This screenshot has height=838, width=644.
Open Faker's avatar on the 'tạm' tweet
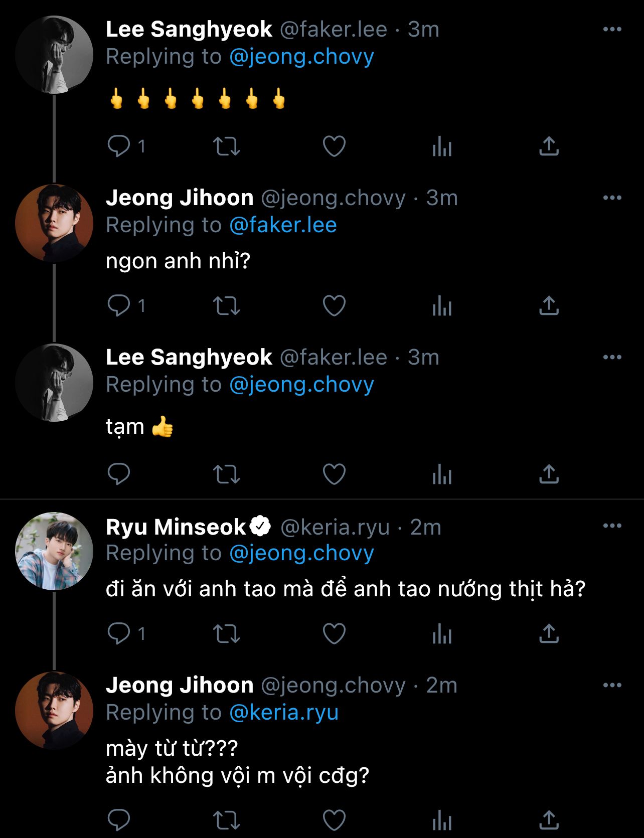[54, 382]
